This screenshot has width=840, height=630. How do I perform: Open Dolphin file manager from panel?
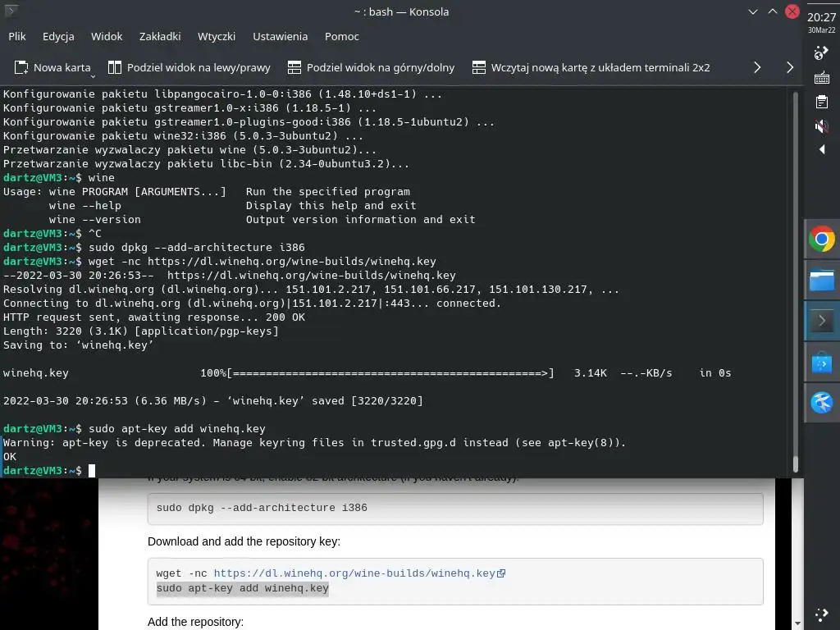coord(822,281)
